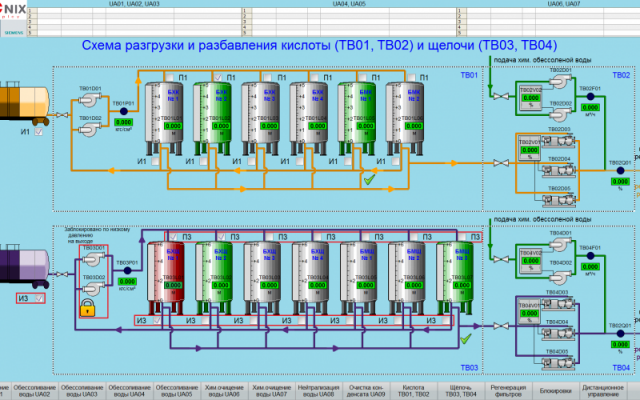Toggle the ИЗ checkbox beside the alkali tank car
The height and width of the screenshot is (400, 640).
pos(39,297)
